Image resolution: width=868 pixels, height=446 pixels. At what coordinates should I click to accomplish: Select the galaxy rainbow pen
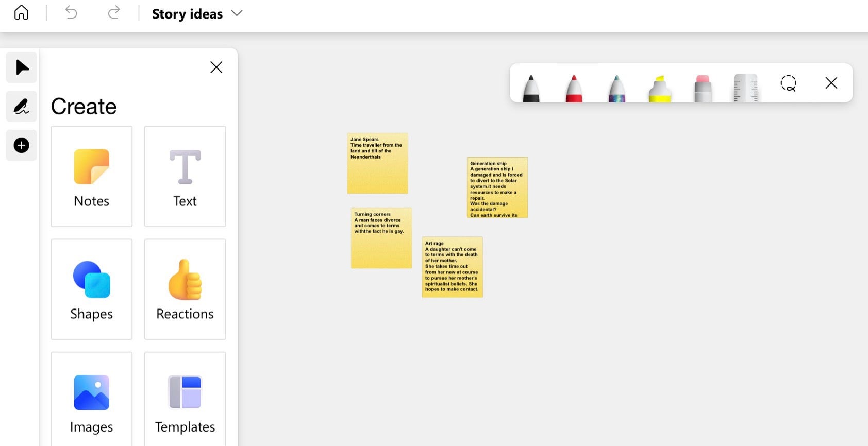(617, 88)
